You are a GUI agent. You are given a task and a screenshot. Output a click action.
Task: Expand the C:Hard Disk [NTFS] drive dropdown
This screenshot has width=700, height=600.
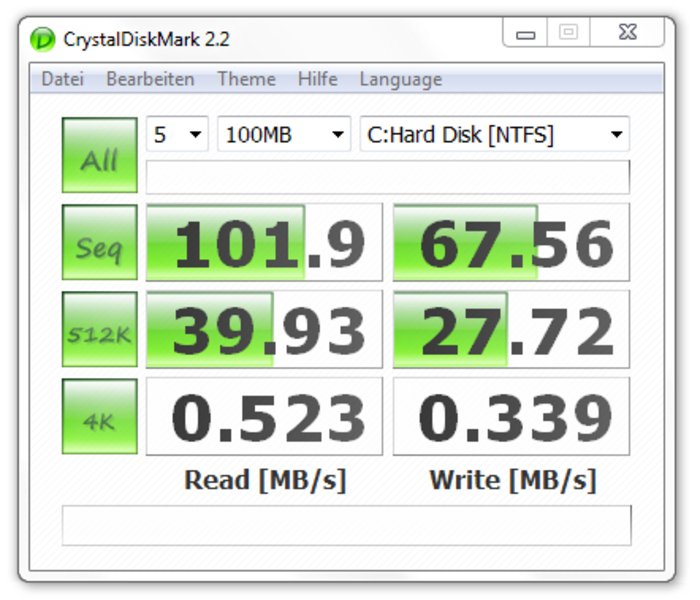[x=495, y=134]
